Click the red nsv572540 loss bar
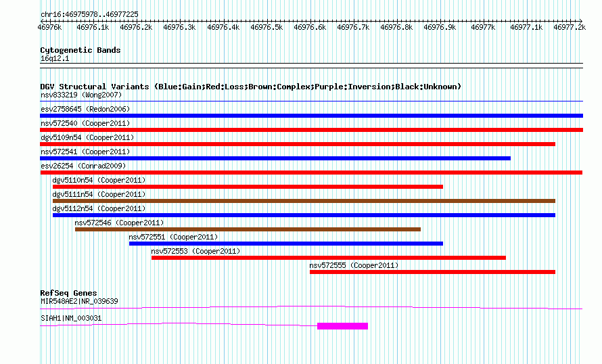The width and height of the screenshot is (602, 364). click(x=311, y=130)
